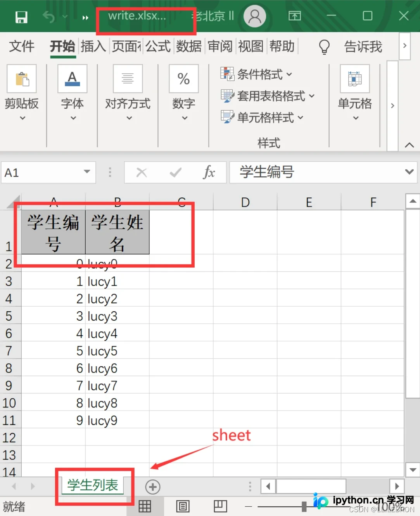This screenshot has width=420, height=516.
Task: Select the 学生列表 sheet tab
Action: click(x=93, y=485)
